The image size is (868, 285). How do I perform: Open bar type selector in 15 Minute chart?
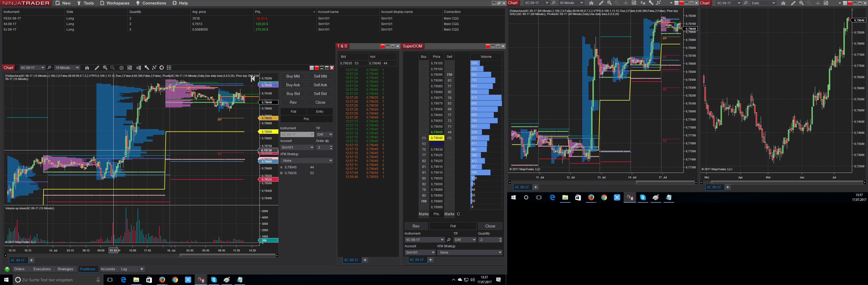tap(87, 68)
